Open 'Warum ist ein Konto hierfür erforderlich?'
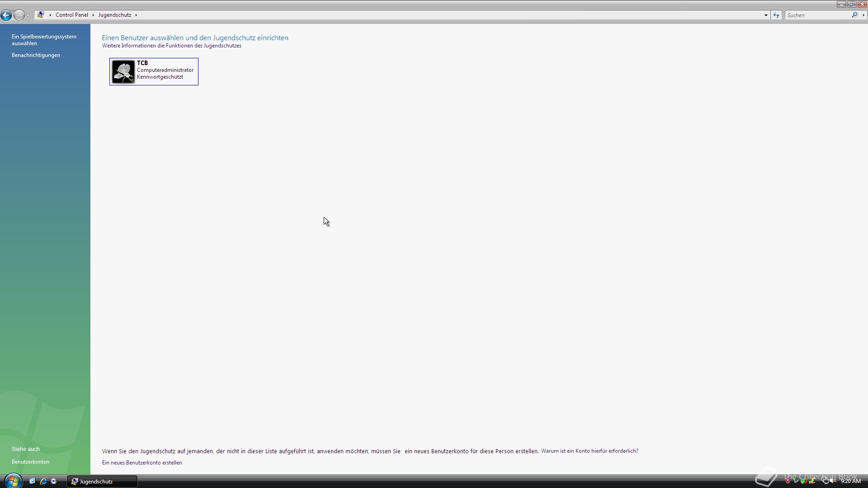The image size is (868, 488). pyautogui.click(x=590, y=451)
